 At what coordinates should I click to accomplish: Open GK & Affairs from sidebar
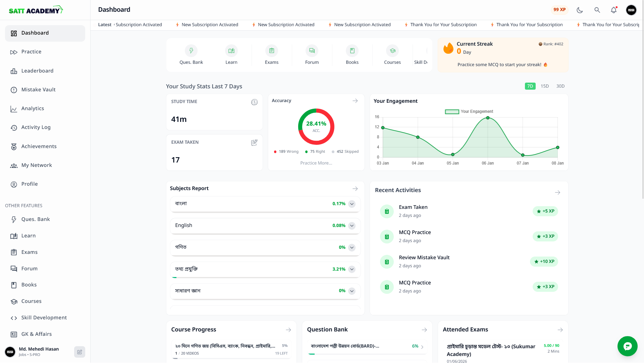click(x=36, y=334)
